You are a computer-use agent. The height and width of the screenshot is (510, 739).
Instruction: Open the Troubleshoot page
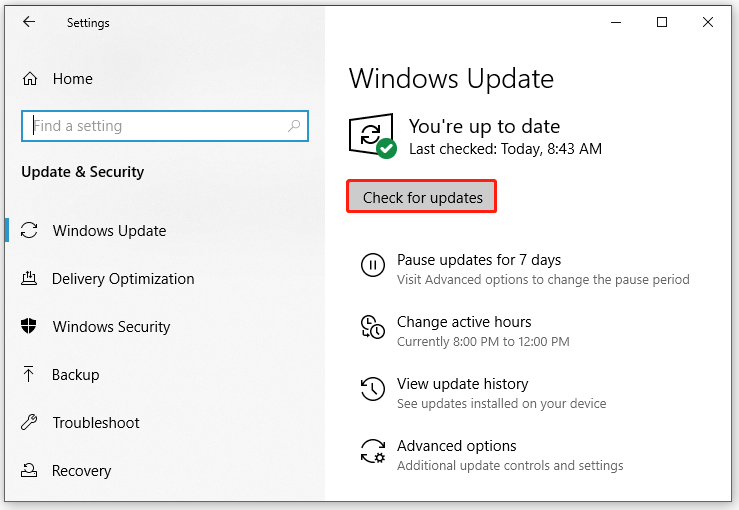[x=96, y=423]
